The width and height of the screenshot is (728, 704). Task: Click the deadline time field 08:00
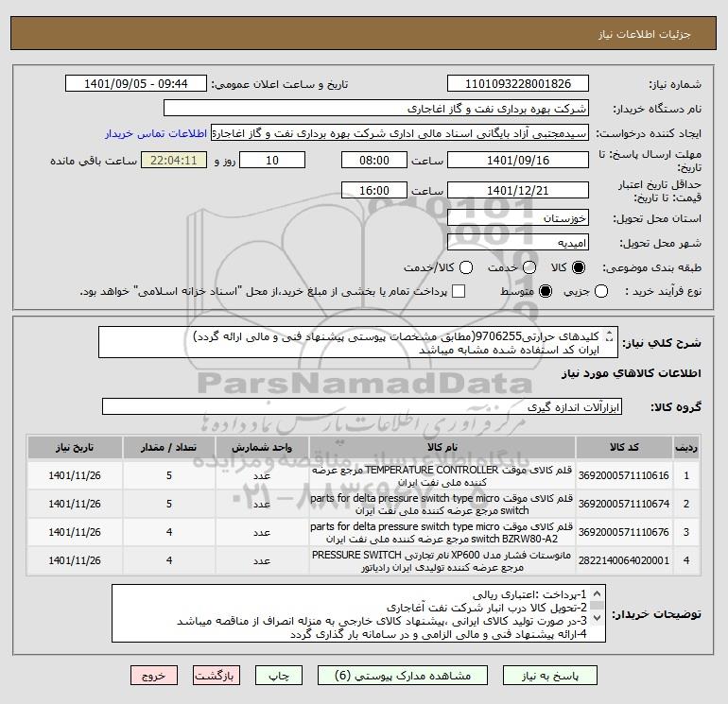click(374, 161)
